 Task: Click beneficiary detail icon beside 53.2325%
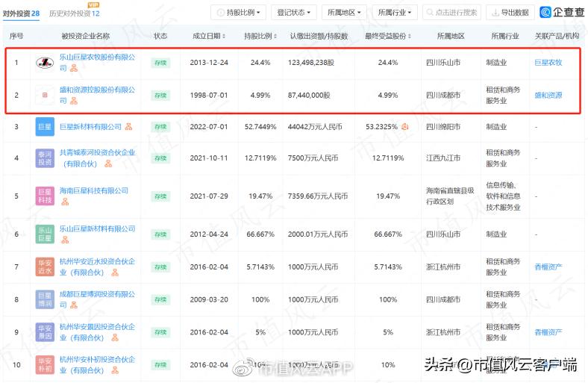click(x=405, y=127)
